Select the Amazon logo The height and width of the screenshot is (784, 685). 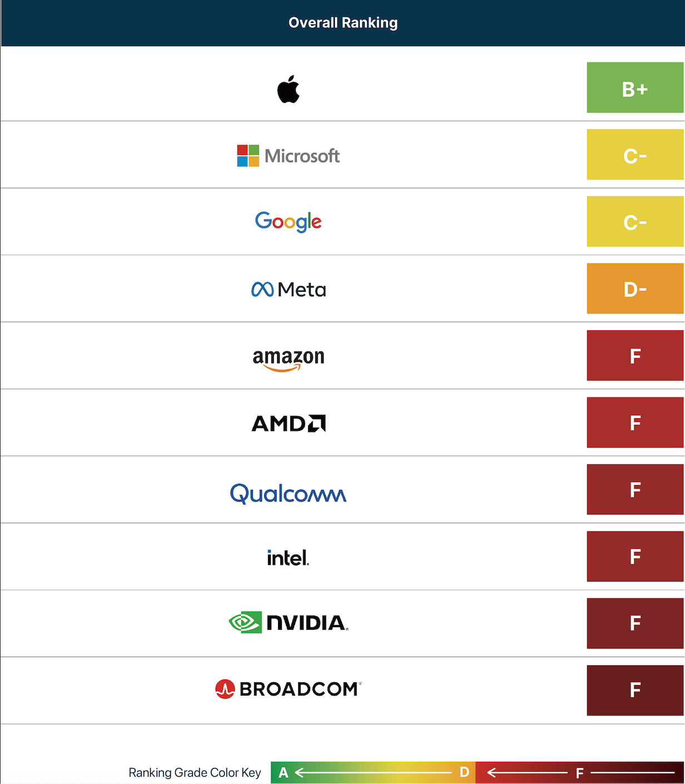click(288, 358)
